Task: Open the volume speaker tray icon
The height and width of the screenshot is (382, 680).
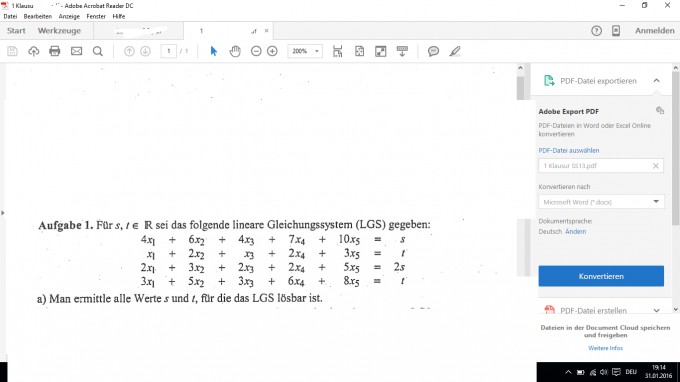Action: tap(604, 372)
